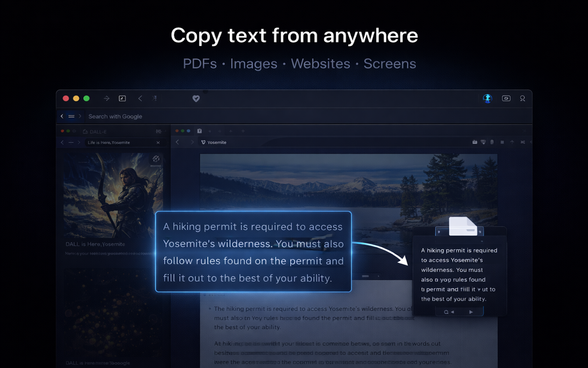Advance with the right arrow in the popup
This screenshot has height=368, width=588.
[471, 311]
